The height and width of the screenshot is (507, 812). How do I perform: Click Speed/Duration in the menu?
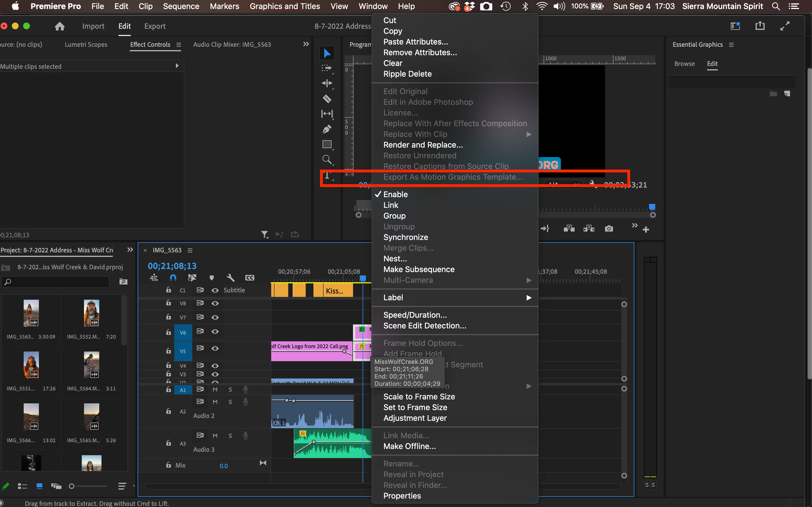click(x=415, y=315)
